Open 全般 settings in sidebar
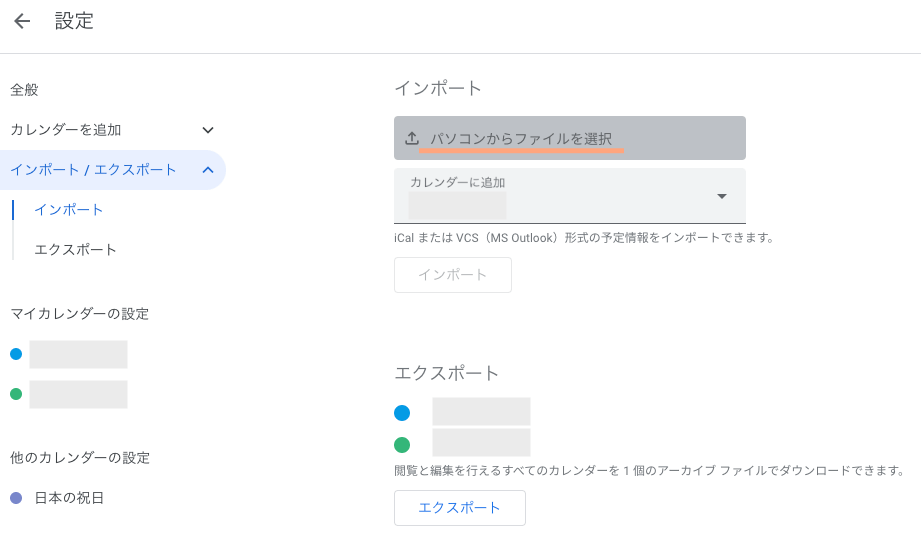The image size is (921, 537). click(x=24, y=90)
